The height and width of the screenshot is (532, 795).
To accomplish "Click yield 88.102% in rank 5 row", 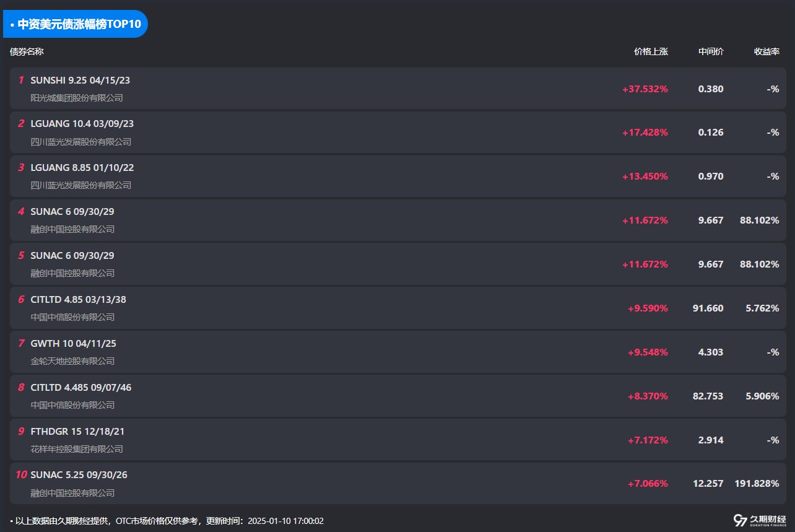I will pyautogui.click(x=760, y=264).
